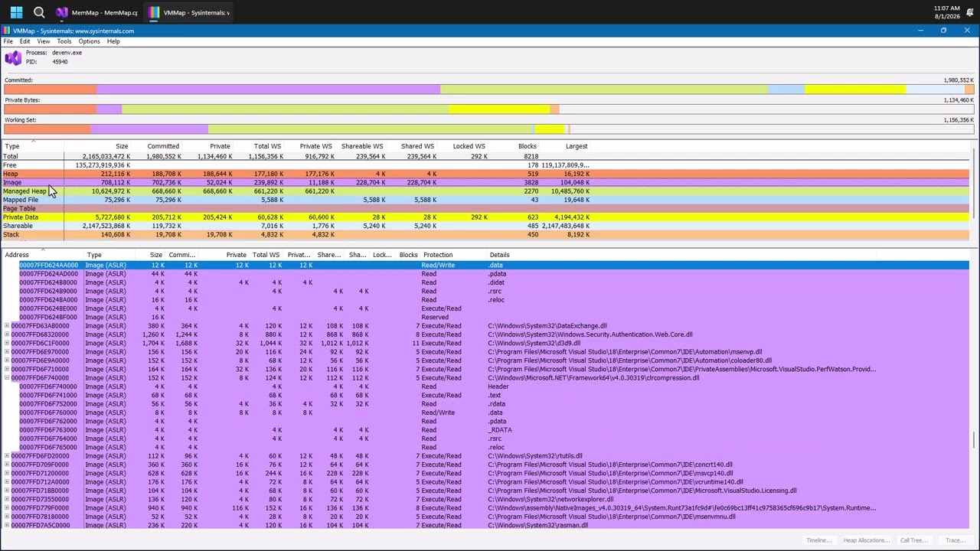Switch to the MemMap Visual Studio taskbar window
This screenshot has width=980, height=551.
click(96, 12)
